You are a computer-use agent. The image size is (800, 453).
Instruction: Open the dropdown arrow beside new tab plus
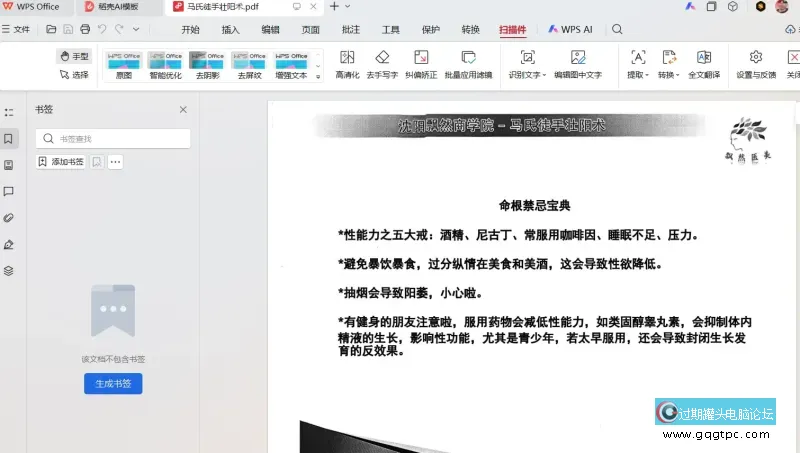[x=348, y=6]
